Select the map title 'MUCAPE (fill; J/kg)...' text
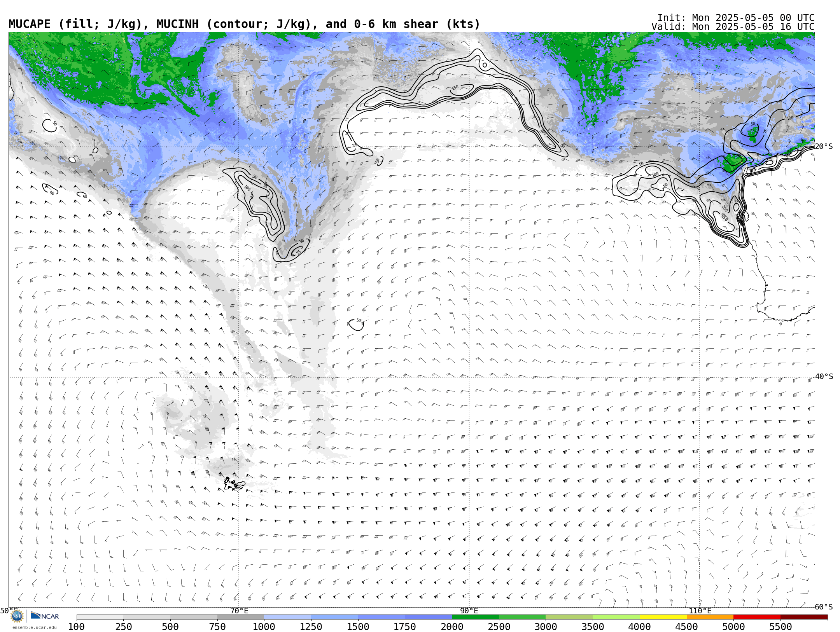Image resolution: width=840 pixels, height=632 pixels. pyautogui.click(x=244, y=24)
